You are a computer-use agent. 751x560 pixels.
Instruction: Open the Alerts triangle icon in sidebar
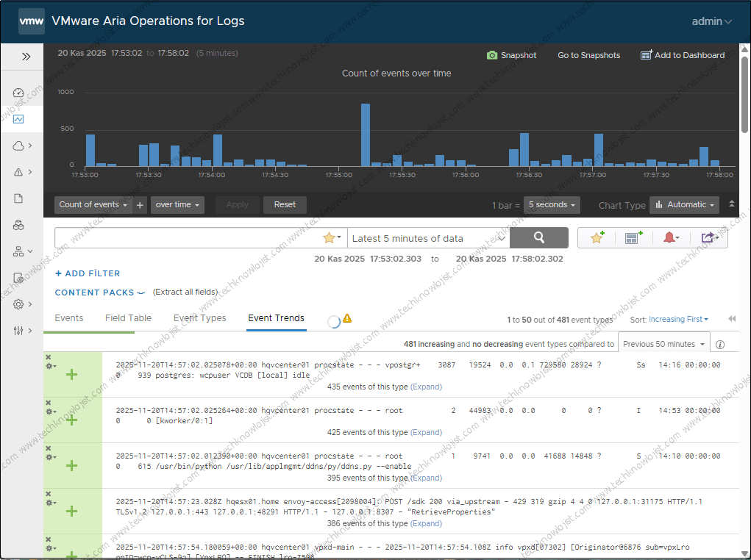coord(18,172)
